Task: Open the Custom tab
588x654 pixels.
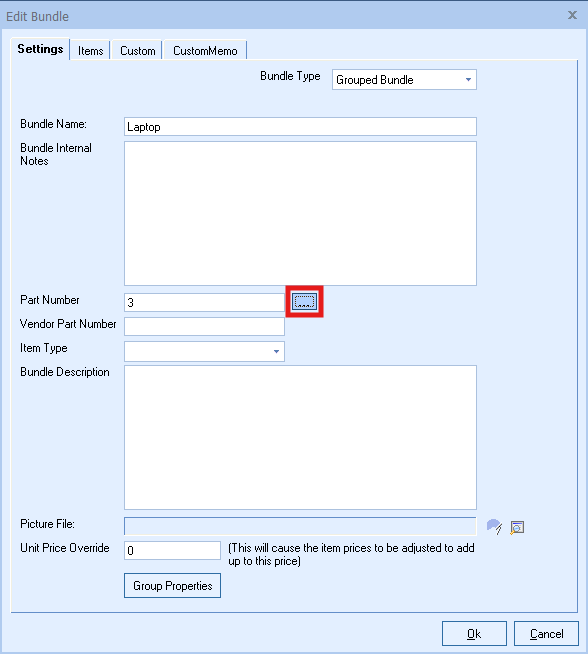Action: [138, 51]
